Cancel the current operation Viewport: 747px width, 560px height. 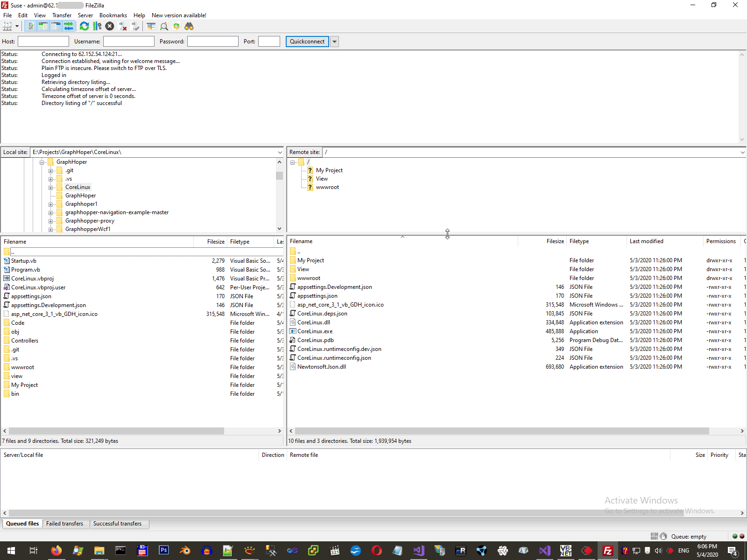[x=110, y=27]
